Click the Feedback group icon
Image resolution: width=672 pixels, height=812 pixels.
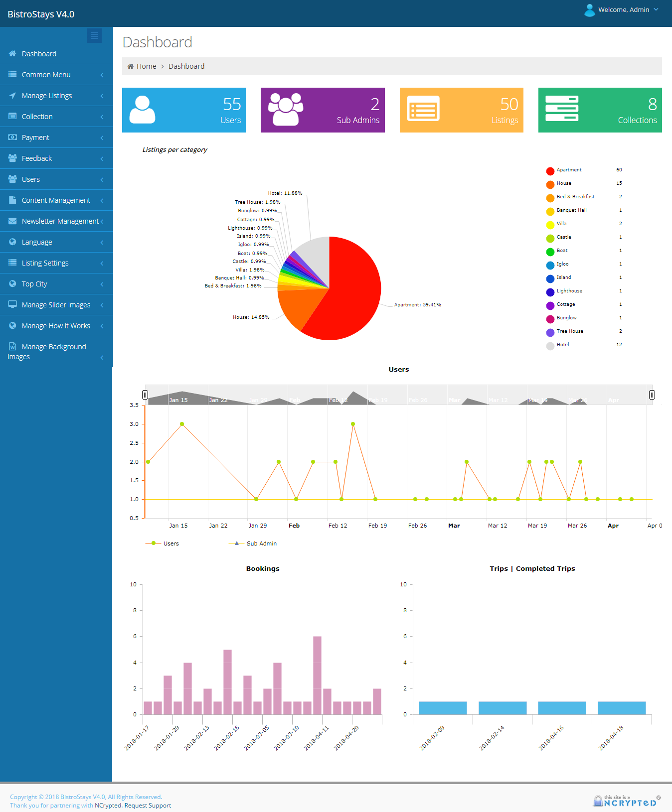click(12, 158)
